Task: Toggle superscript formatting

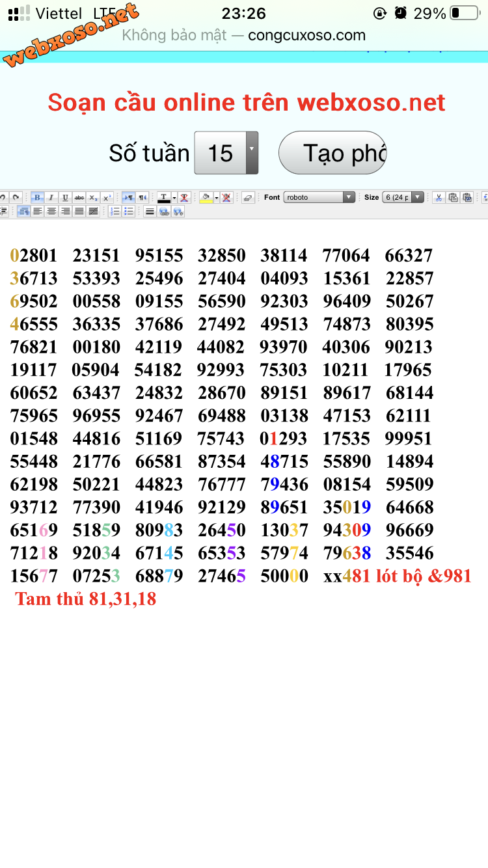Action: point(107,197)
